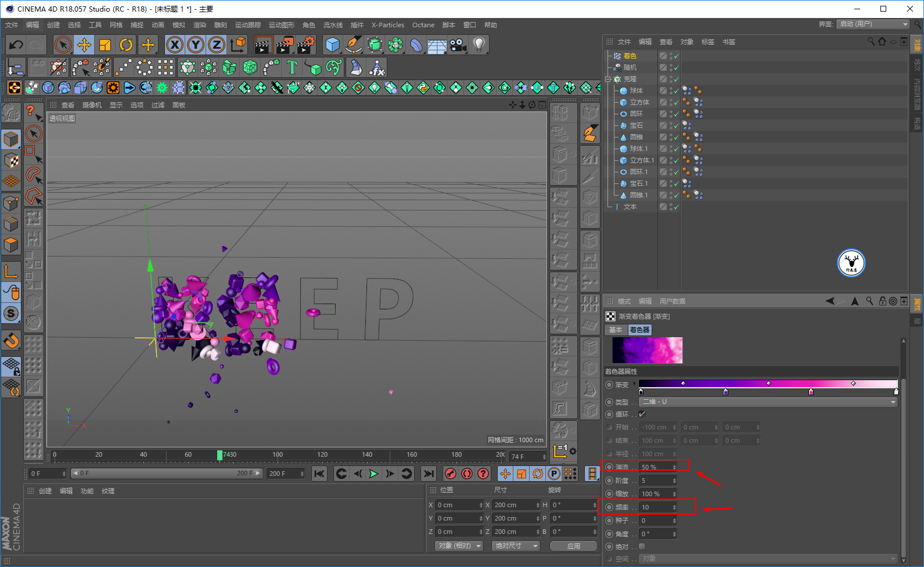The width and height of the screenshot is (924, 567).
Task: Click the Undo arrow icon
Action: (x=16, y=45)
